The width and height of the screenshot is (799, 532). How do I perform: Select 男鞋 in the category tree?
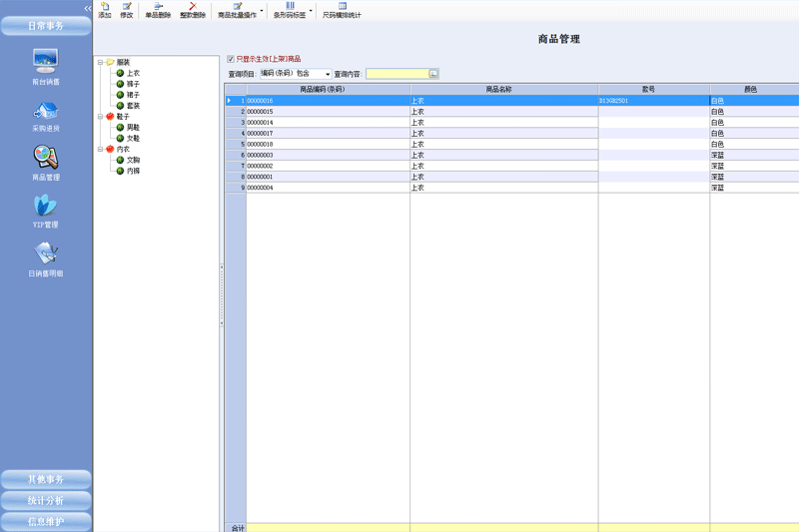[x=133, y=128]
